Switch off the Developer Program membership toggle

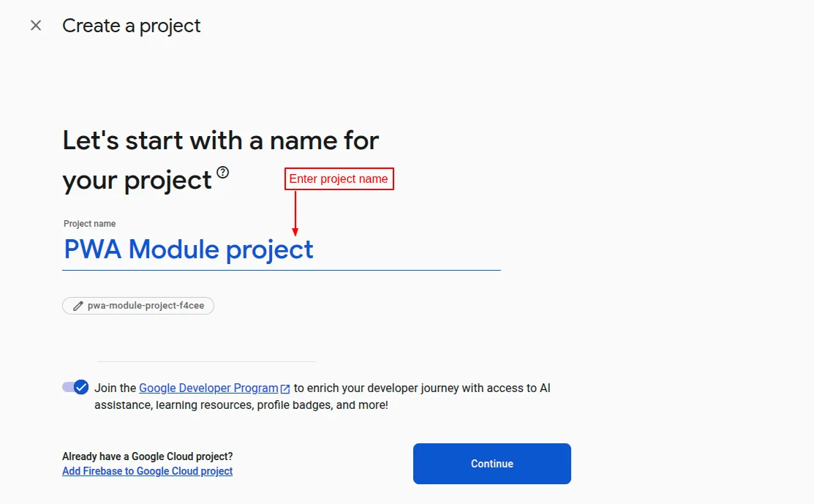click(x=75, y=386)
